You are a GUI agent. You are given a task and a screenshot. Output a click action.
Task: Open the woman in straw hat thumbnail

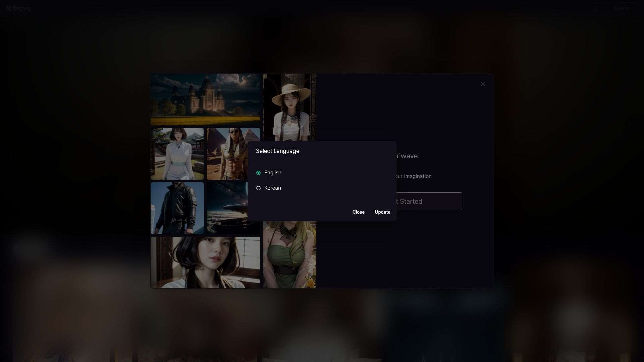pos(290,107)
